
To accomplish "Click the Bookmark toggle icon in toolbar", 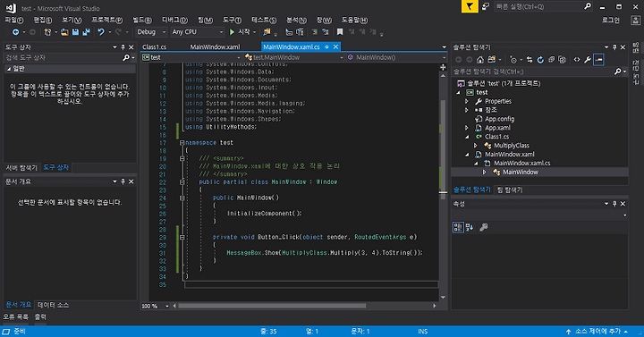I will (x=340, y=32).
